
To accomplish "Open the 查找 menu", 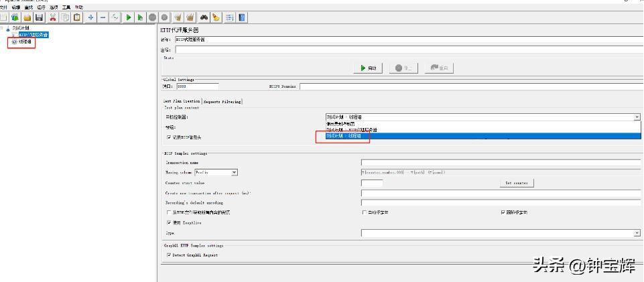I will 29,7.
